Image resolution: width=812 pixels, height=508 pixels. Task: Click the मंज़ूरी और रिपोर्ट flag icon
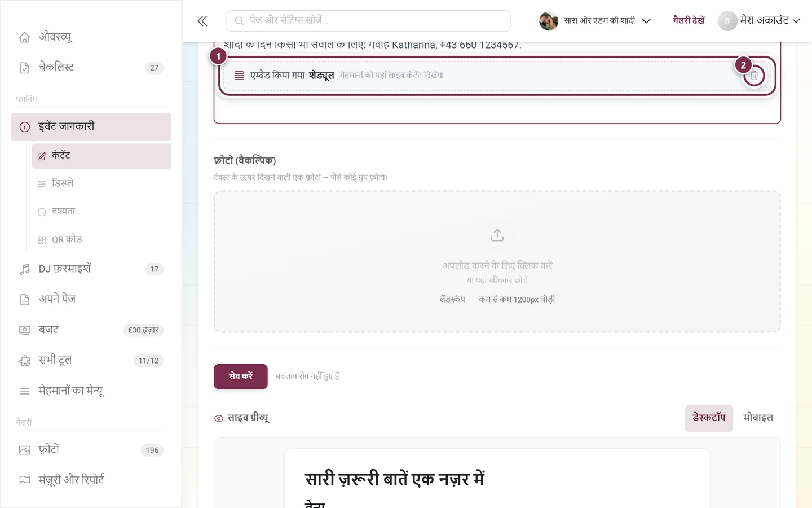coord(25,480)
